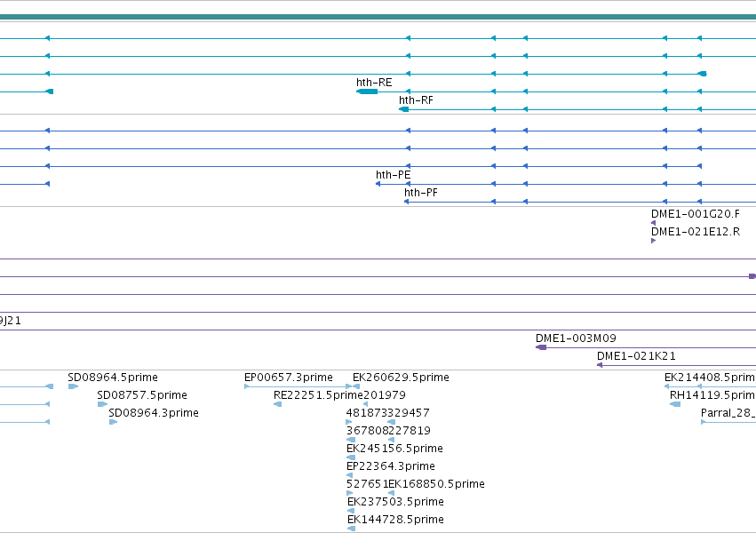Select the 481873 feature label

tap(367, 413)
